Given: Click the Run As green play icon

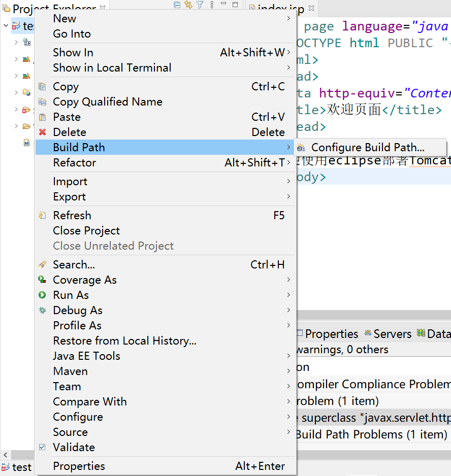Looking at the screenshot, I should pos(43,295).
